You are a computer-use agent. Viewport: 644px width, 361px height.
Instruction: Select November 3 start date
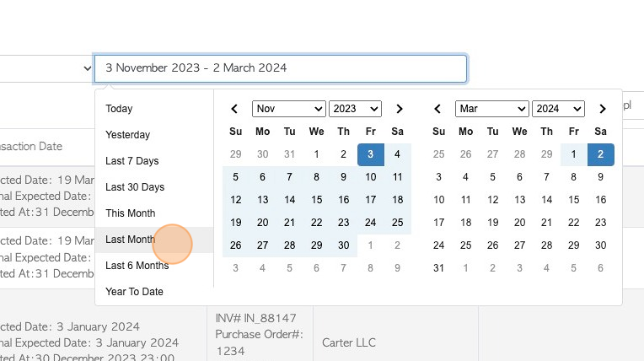pyautogui.click(x=370, y=154)
